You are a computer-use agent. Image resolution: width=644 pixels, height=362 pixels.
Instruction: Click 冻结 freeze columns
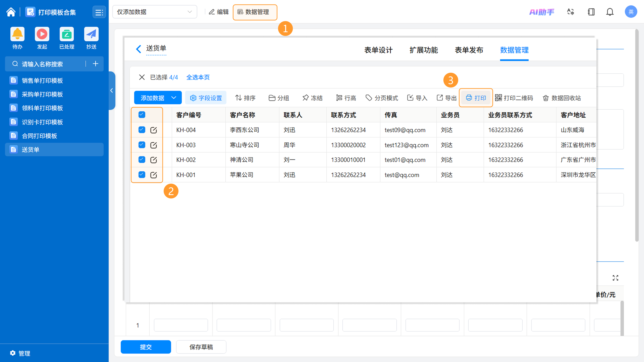point(312,98)
